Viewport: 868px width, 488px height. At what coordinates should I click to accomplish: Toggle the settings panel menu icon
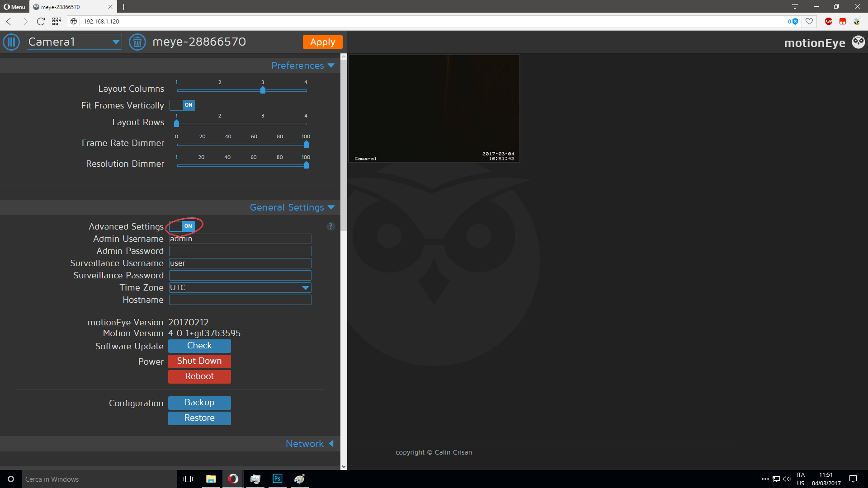11,42
